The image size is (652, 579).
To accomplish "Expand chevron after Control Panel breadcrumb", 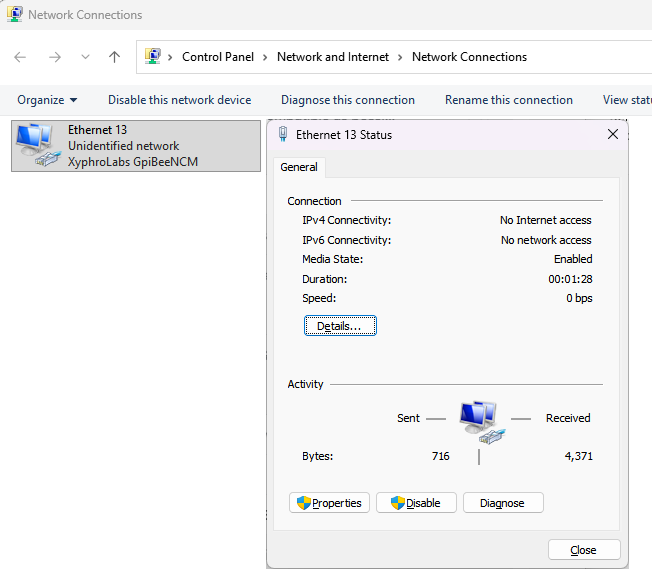I will [265, 57].
